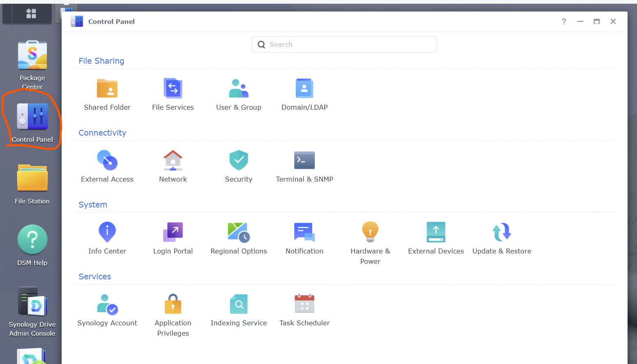Image resolution: width=637 pixels, height=364 pixels.
Task: Open File Station from the desktop
Action: click(32, 184)
